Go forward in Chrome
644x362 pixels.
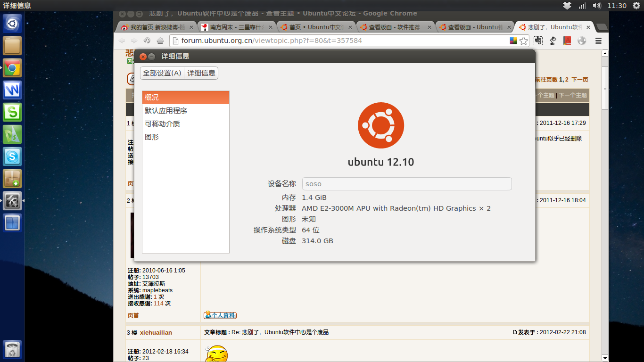click(134, 41)
